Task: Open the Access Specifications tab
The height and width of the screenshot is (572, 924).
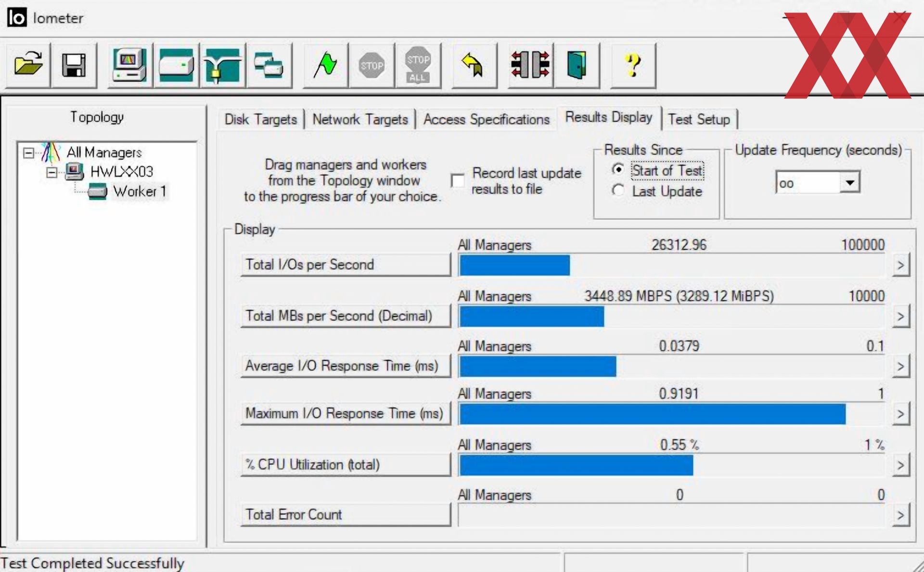Action: tap(486, 119)
